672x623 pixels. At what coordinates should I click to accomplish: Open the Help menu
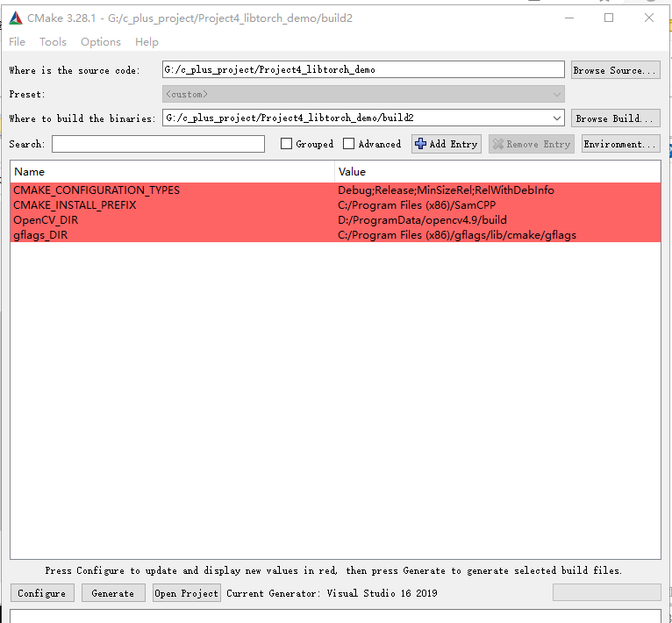147,42
